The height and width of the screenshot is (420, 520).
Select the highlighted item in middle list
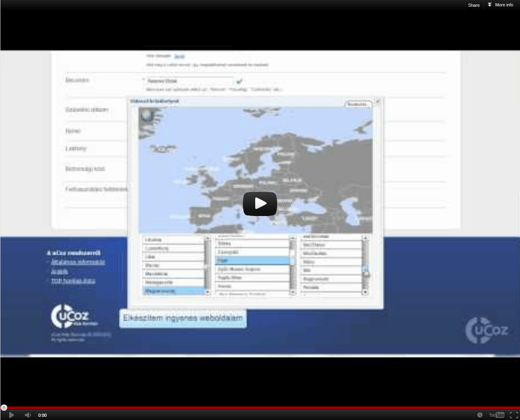pyautogui.click(x=252, y=261)
